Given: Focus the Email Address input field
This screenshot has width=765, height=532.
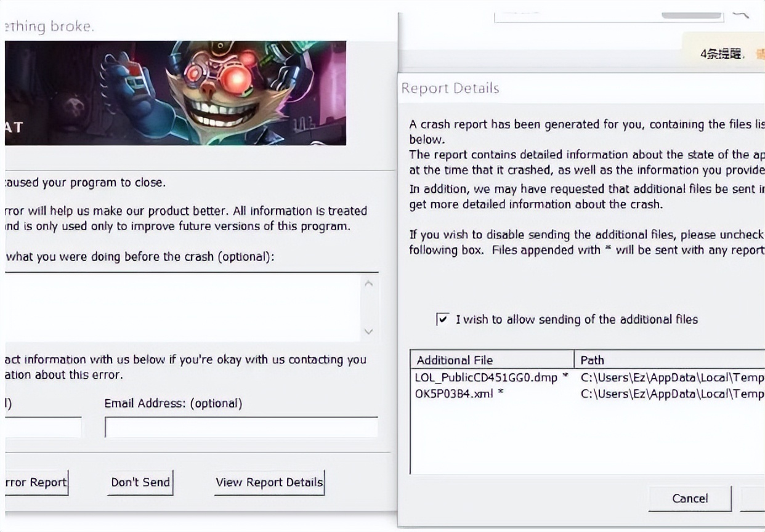Looking at the screenshot, I should tap(241, 427).
